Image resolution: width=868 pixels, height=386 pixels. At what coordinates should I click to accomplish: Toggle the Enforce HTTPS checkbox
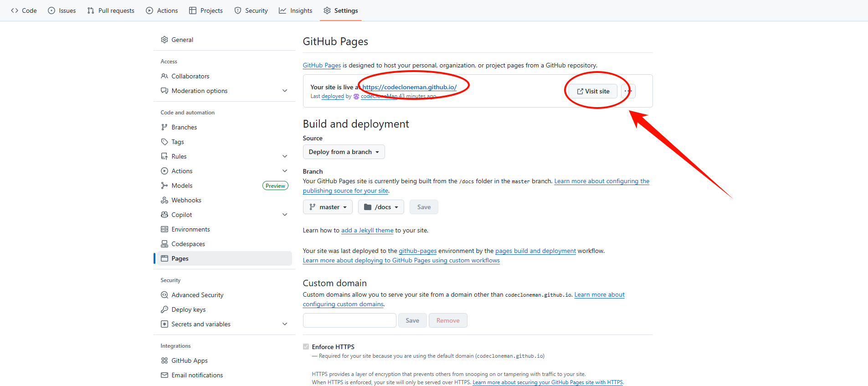(x=306, y=347)
